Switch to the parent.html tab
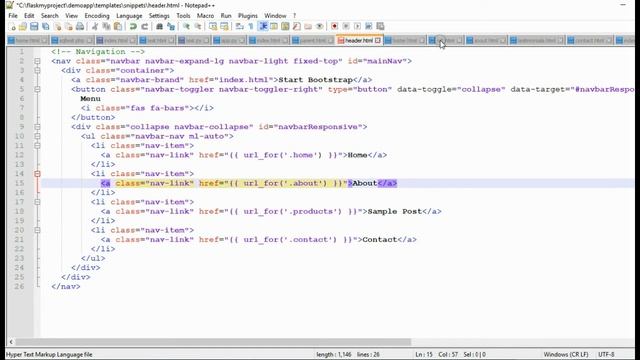Image resolution: width=640 pixels, height=360 pixels. [313, 40]
